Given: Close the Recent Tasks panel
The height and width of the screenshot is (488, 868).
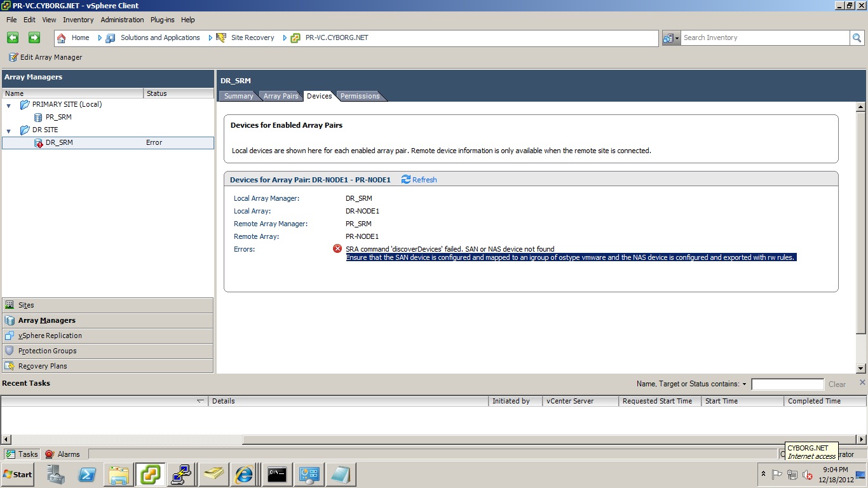Looking at the screenshot, I should click(862, 383).
